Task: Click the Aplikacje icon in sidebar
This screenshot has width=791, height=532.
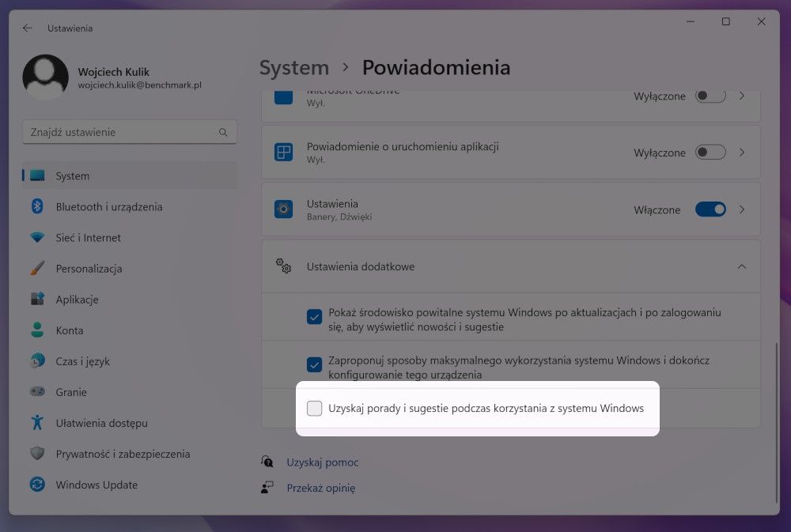Action: pyautogui.click(x=37, y=299)
